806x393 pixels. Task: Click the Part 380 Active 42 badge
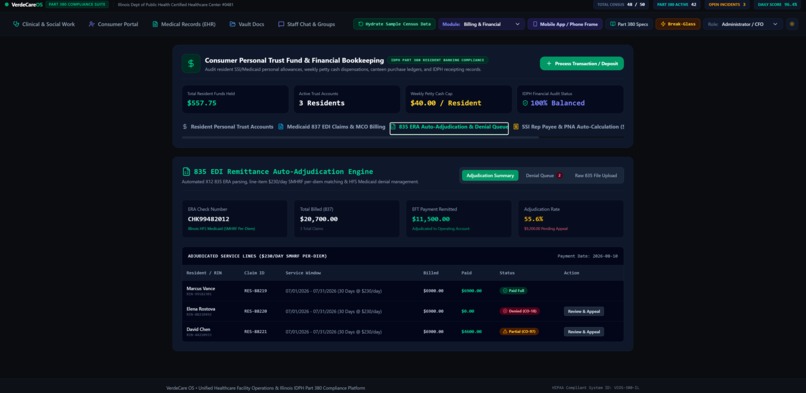tap(676, 5)
